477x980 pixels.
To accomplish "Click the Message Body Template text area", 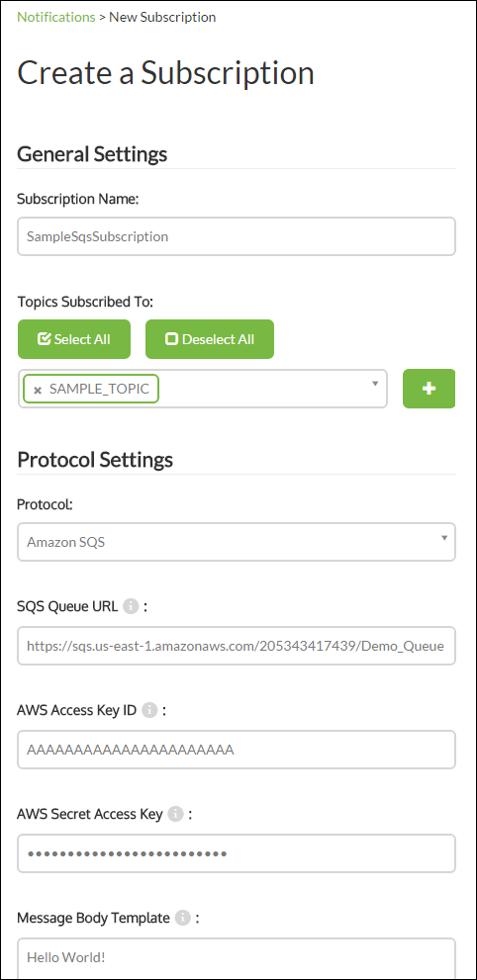I will [x=237, y=958].
